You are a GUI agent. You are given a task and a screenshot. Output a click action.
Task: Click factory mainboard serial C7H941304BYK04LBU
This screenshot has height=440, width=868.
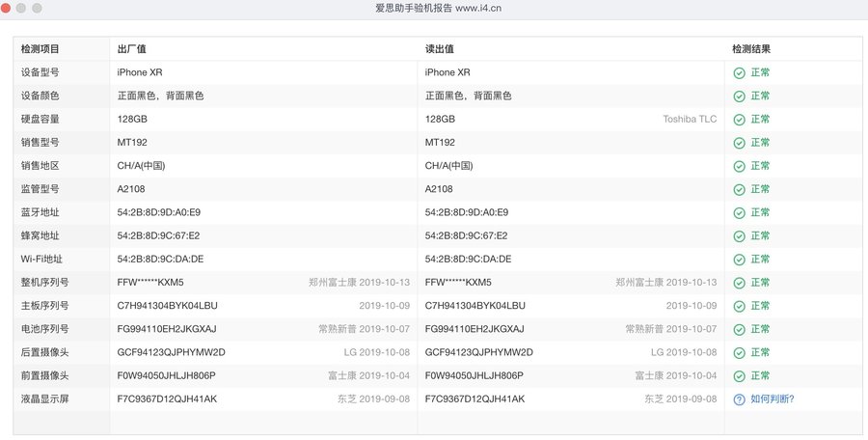coord(167,306)
